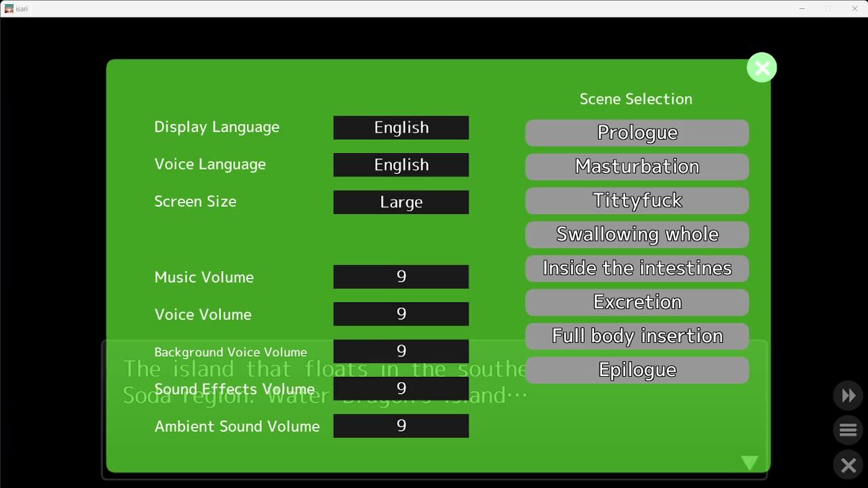Adjust the Voice Volume value box

coord(401,314)
